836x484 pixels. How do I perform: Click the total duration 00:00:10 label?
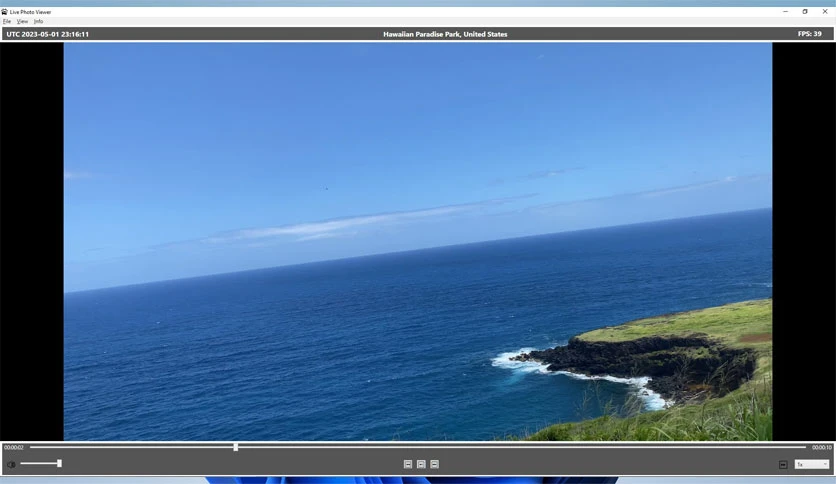pyautogui.click(x=822, y=447)
